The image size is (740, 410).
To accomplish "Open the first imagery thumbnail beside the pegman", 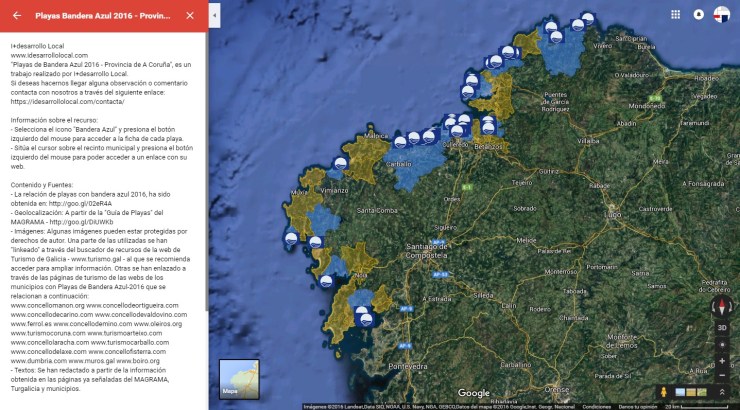I will [x=680, y=392].
